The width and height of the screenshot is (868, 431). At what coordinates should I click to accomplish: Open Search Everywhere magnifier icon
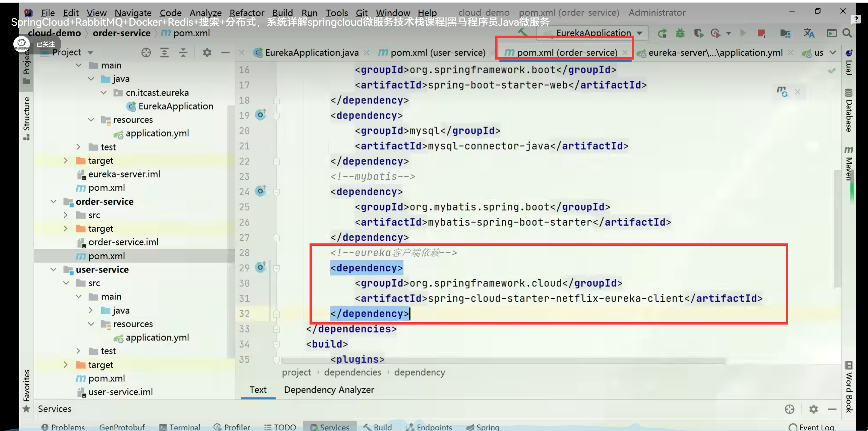[x=847, y=33]
